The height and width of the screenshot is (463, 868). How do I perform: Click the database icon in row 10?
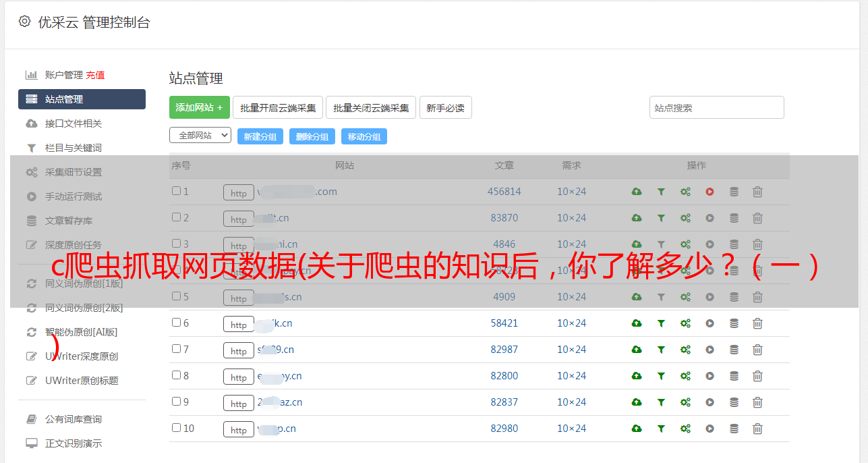coord(734,429)
